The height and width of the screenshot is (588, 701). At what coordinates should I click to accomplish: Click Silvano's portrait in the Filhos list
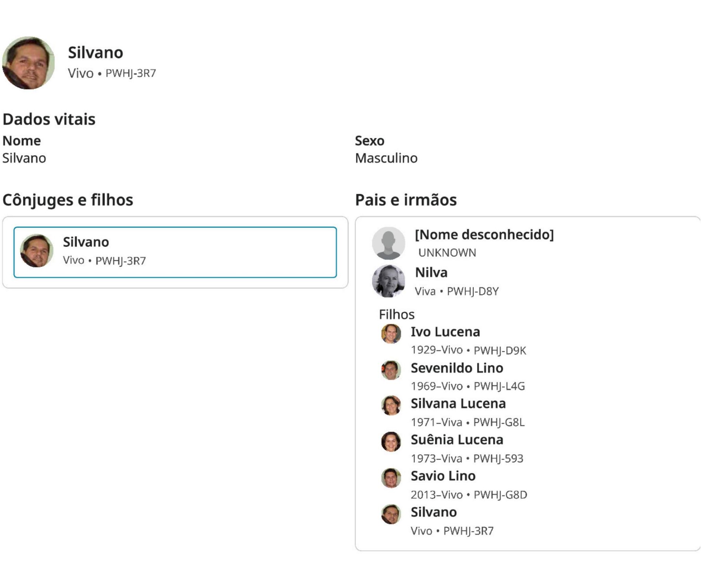[391, 514]
